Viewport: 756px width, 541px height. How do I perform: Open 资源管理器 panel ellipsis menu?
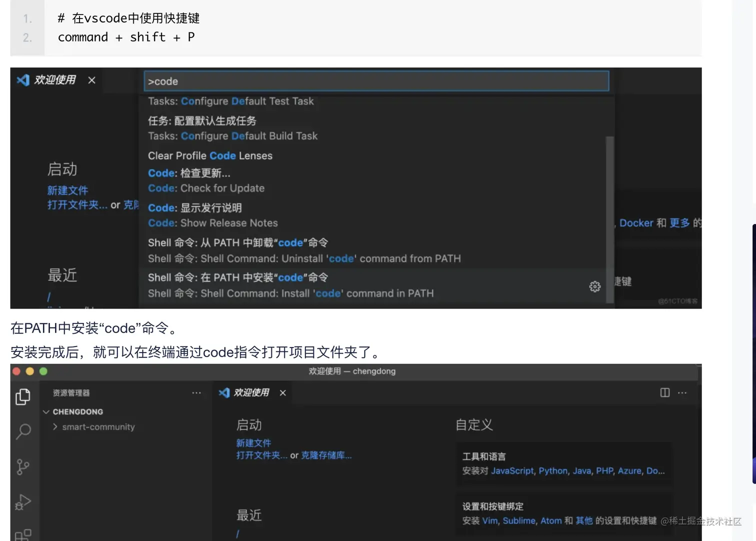(x=196, y=392)
